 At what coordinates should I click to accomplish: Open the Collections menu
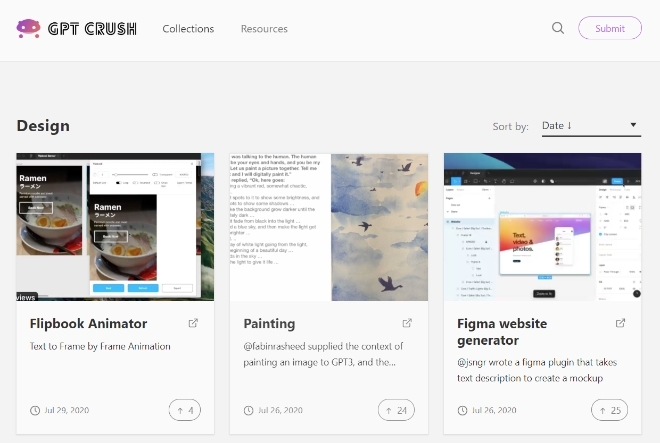[x=188, y=29]
